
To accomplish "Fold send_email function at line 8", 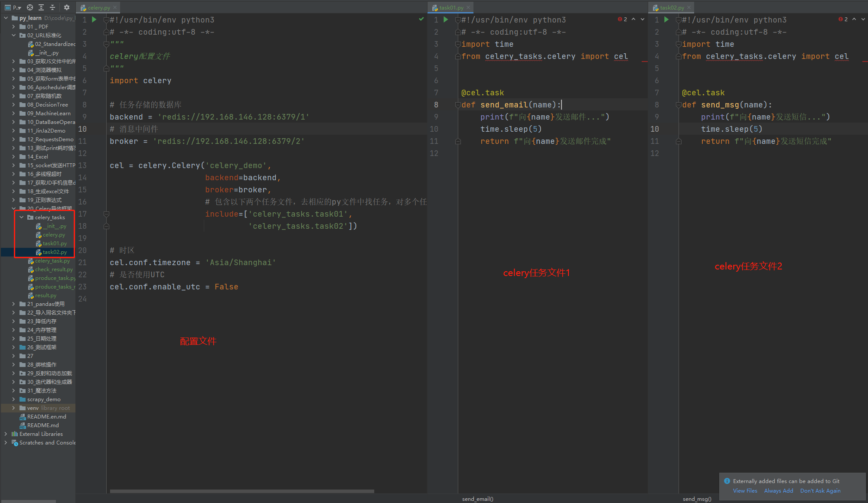I will 458,105.
